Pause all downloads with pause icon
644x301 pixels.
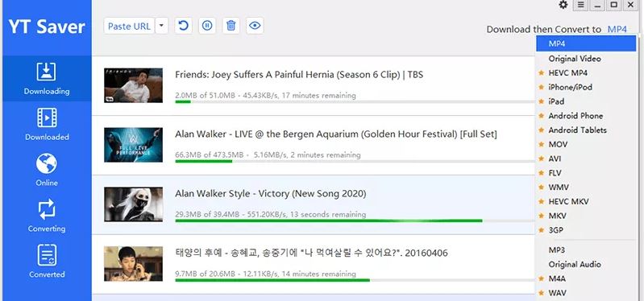[207, 26]
